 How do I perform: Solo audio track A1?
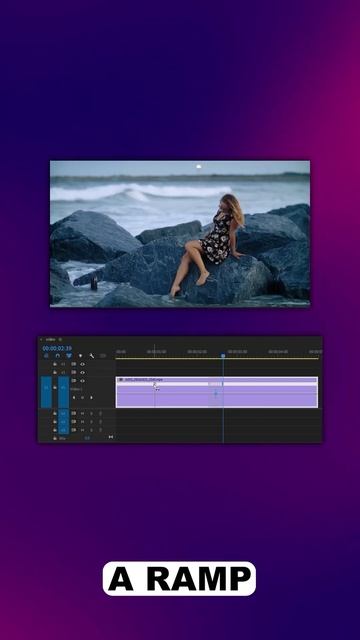tap(91, 413)
